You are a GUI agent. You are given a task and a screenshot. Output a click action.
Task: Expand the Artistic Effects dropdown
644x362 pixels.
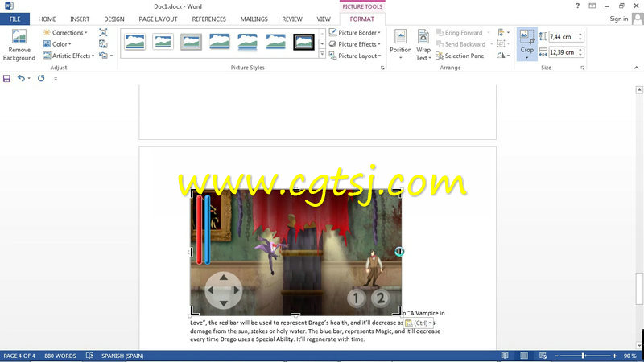point(68,56)
